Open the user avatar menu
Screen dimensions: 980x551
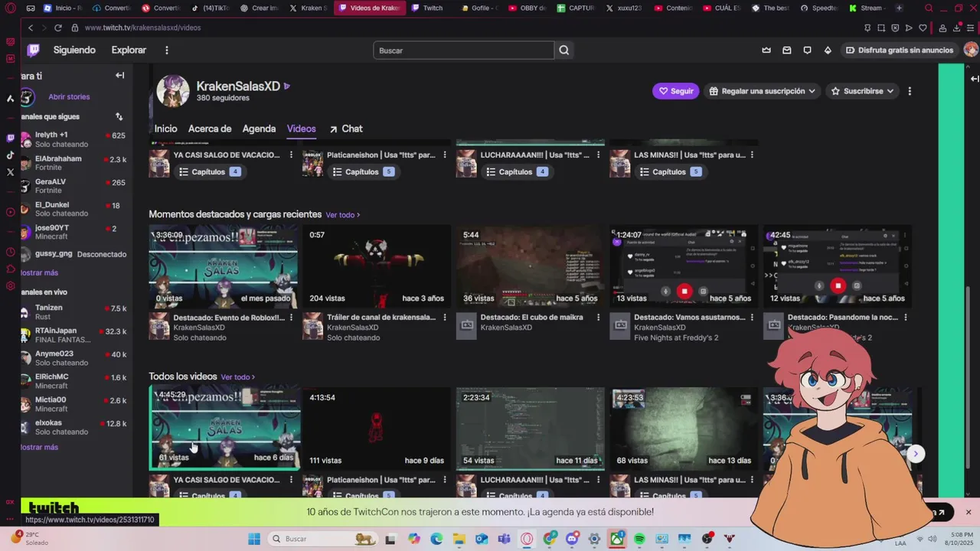(x=971, y=50)
